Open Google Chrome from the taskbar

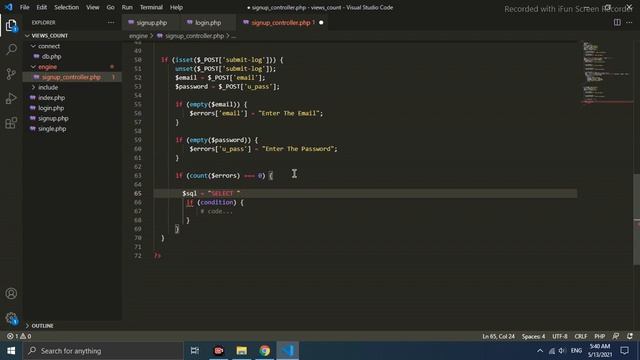click(x=264, y=351)
